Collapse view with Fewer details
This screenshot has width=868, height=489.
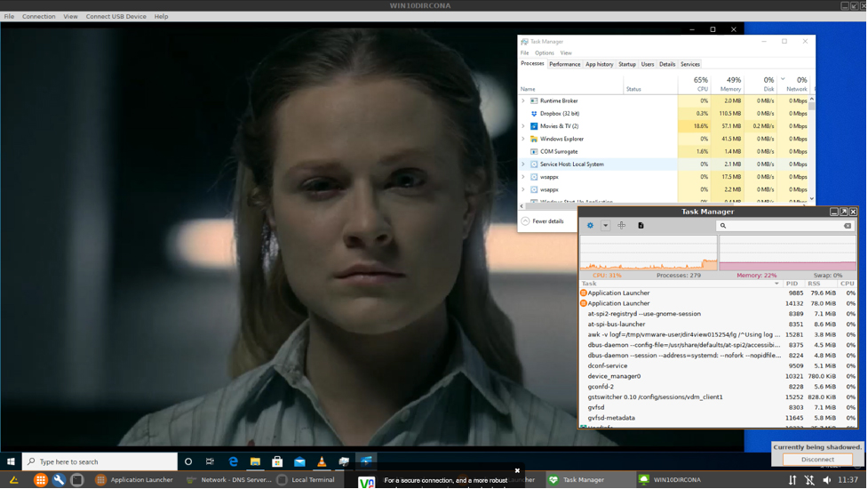[x=543, y=221]
